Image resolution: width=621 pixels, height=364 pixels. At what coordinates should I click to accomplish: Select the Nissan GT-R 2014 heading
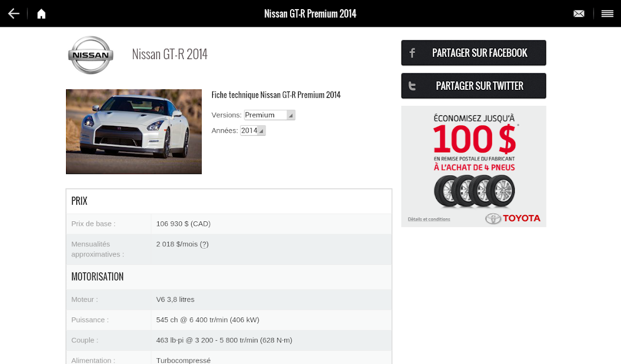[169, 54]
